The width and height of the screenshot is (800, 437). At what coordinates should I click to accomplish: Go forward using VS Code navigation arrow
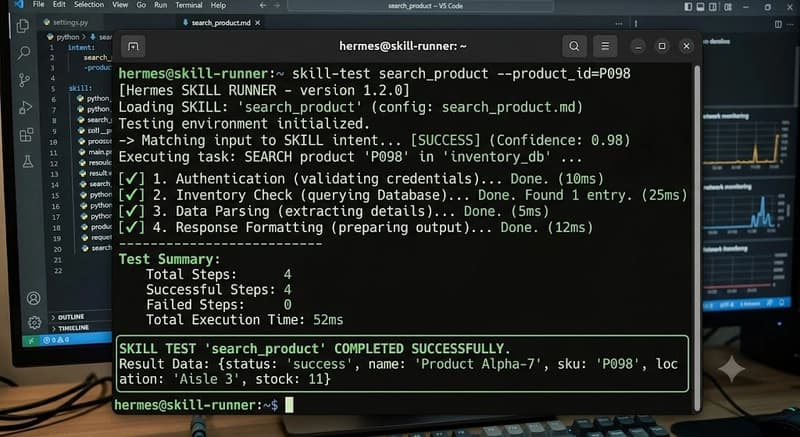point(277,5)
